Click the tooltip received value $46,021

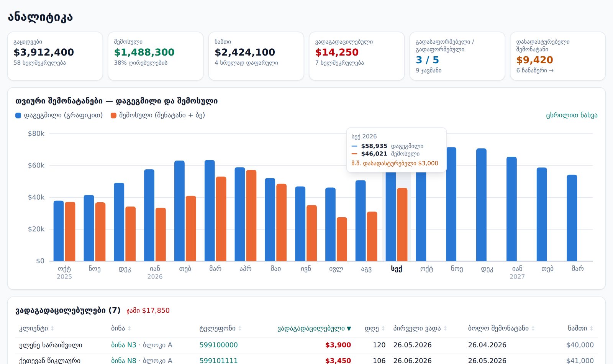click(374, 154)
